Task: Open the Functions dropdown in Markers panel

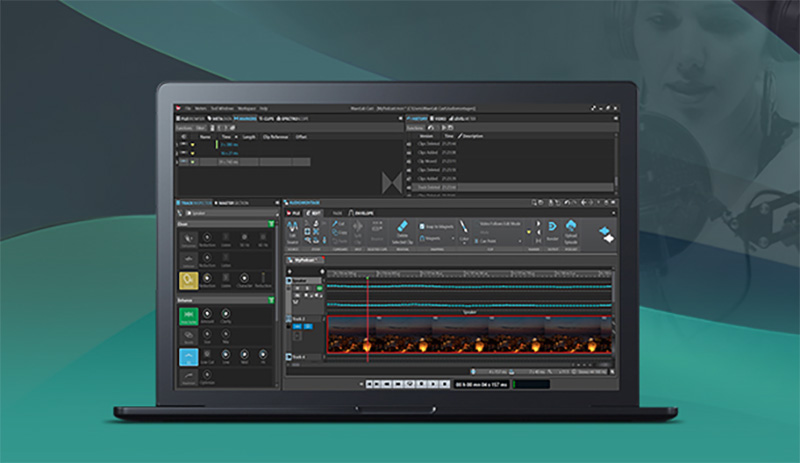Action: coord(185,128)
